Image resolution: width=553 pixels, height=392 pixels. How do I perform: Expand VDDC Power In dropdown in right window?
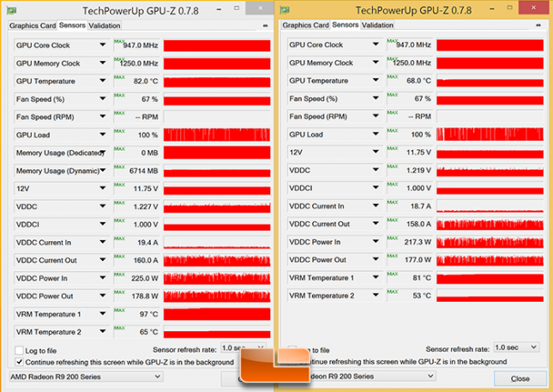point(376,242)
